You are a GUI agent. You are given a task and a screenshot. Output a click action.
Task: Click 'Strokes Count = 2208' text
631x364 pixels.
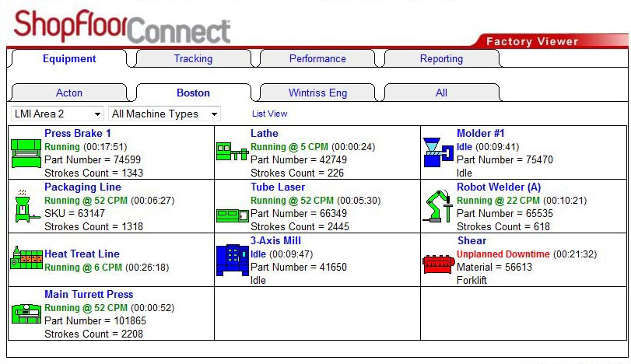point(94,334)
